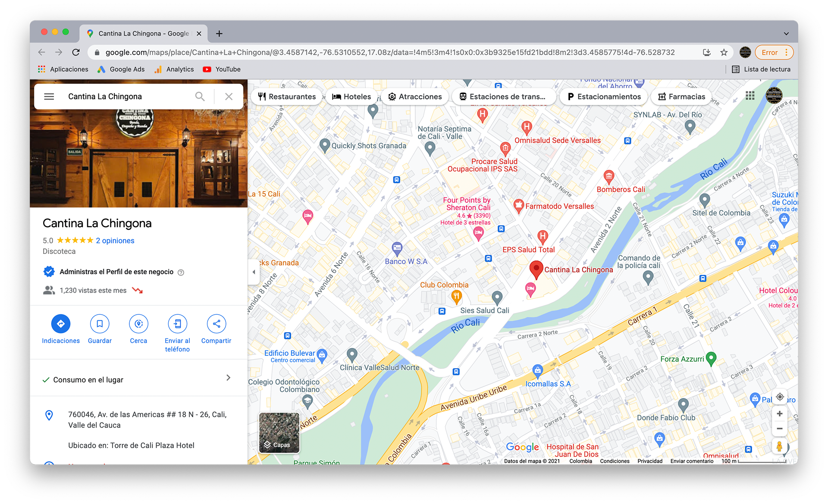828x504 pixels.
Task: Open the Google apps grid icon
Action: 750,96
